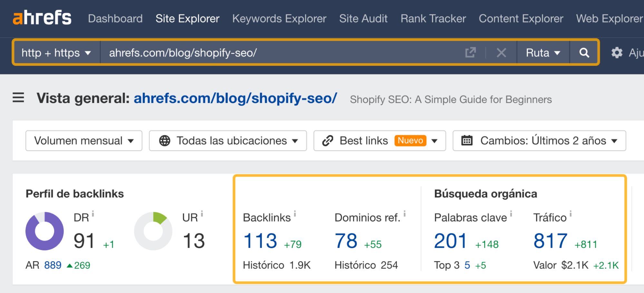644x293 pixels.
Task: Click the AR 889 rank link
Action: pyautogui.click(x=53, y=265)
